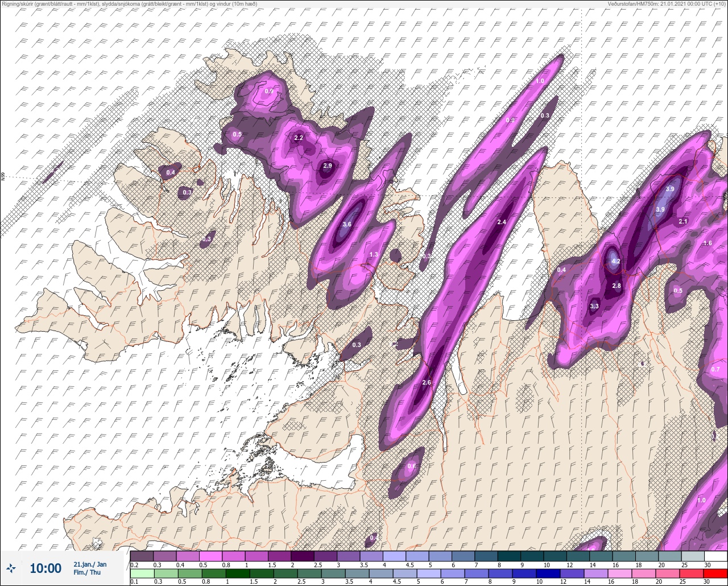Click the '21.jan./ Jan' date label

click(90, 564)
